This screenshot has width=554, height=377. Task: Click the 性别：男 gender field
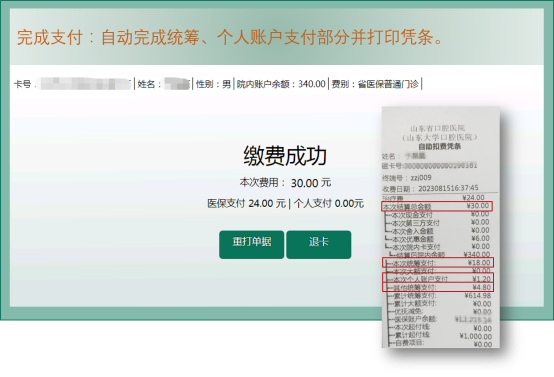point(213,84)
